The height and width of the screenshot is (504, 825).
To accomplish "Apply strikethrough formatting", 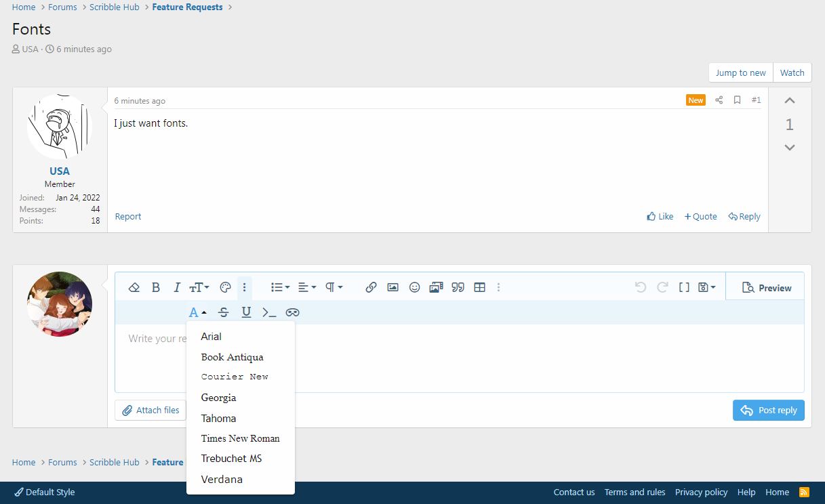I will [x=224, y=312].
